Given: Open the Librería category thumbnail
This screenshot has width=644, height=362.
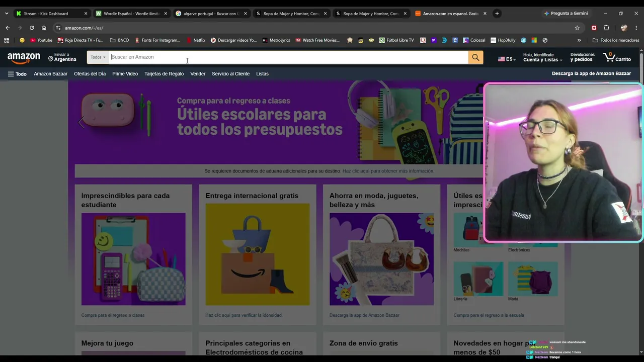Looking at the screenshot, I should pyautogui.click(x=478, y=279).
